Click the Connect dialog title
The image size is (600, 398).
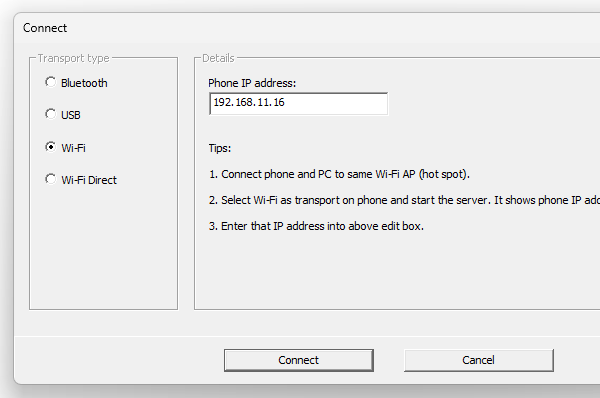point(45,28)
